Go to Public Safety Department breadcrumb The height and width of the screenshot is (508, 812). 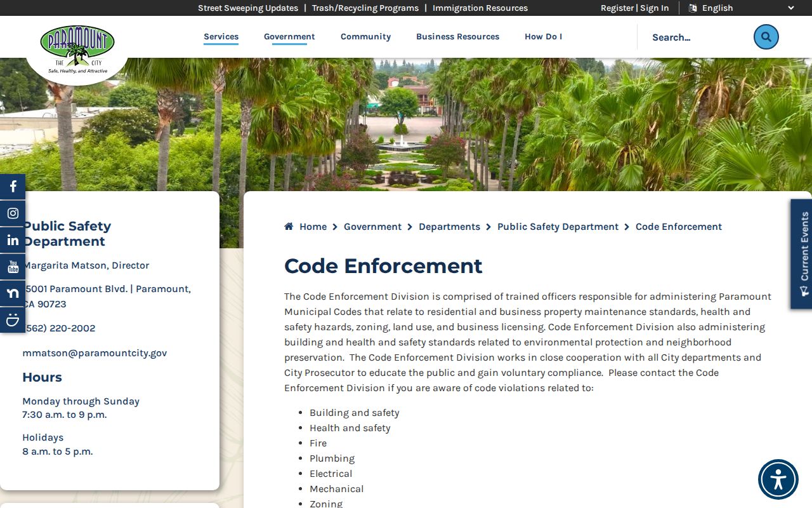(558, 227)
